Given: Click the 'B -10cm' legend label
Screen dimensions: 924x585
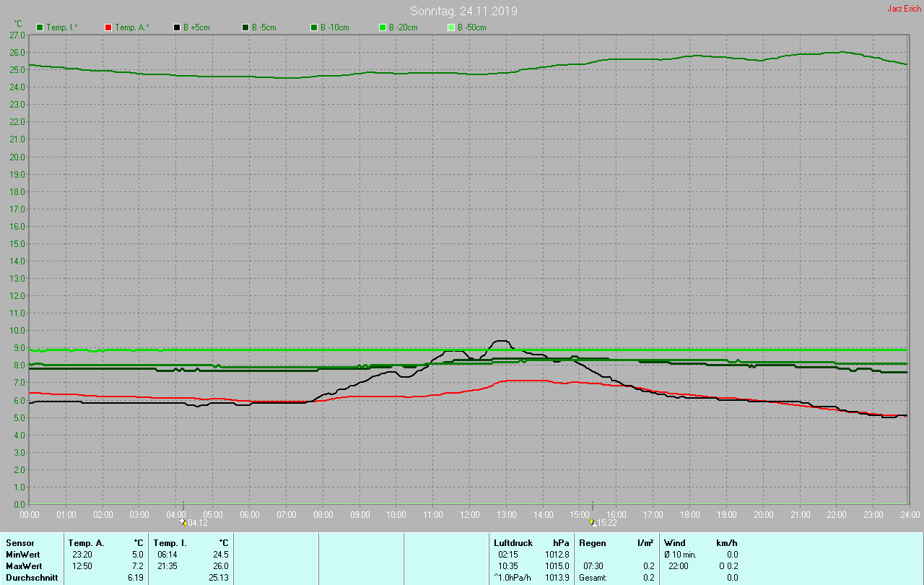Looking at the screenshot, I should (335, 27).
